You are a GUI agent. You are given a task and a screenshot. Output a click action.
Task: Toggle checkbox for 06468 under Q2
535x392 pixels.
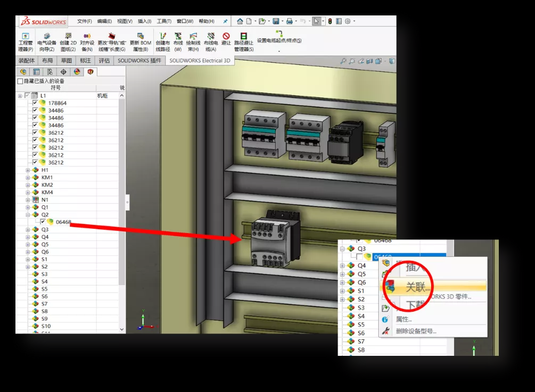click(x=43, y=222)
